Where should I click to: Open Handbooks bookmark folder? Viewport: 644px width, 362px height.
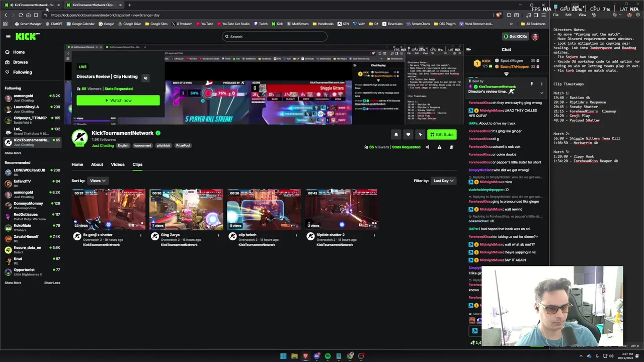coord(323,24)
